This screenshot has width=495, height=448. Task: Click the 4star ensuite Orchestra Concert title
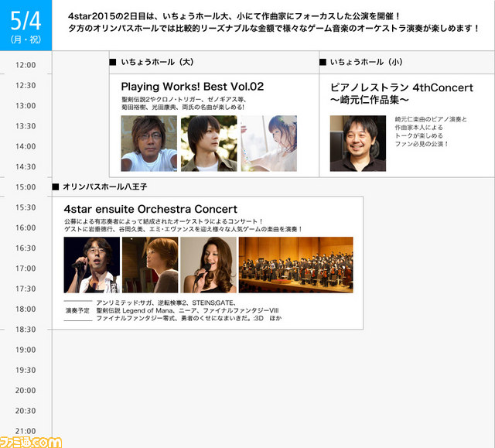pyautogui.click(x=150, y=209)
